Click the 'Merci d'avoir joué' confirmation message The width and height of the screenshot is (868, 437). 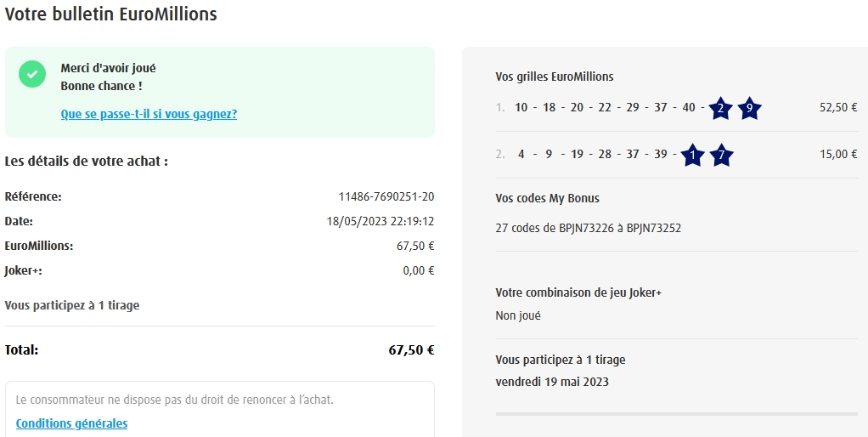pyautogui.click(x=108, y=68)
